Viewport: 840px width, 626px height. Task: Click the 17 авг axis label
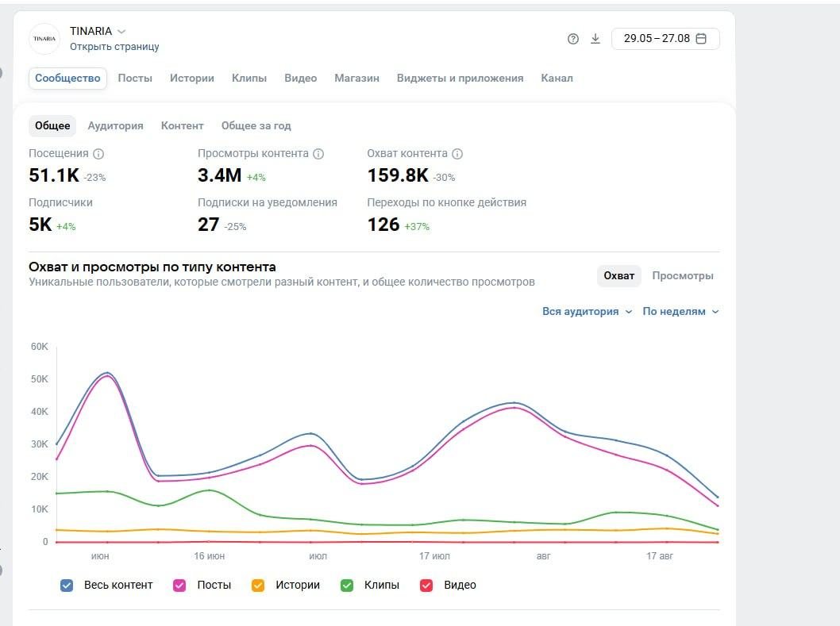tap(660, 556)
